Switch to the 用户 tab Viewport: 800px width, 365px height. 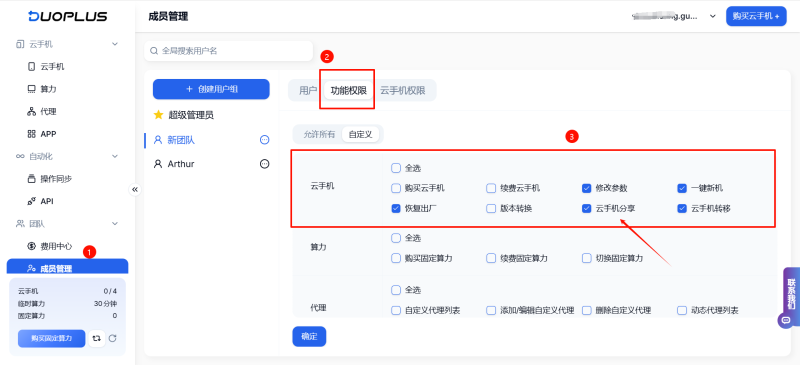click(x=308, y=91)
